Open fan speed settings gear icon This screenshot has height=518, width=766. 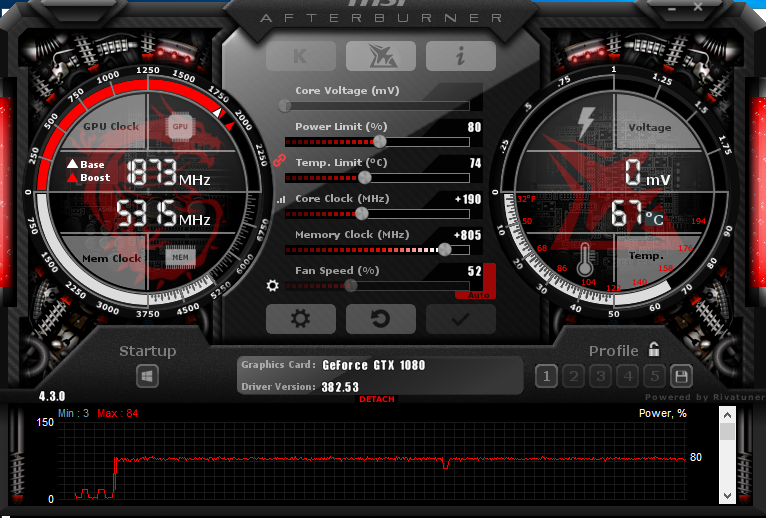point(273,285)
